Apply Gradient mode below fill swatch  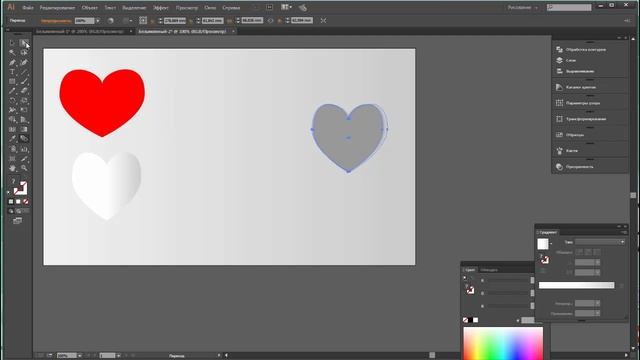tap(18, 202)
